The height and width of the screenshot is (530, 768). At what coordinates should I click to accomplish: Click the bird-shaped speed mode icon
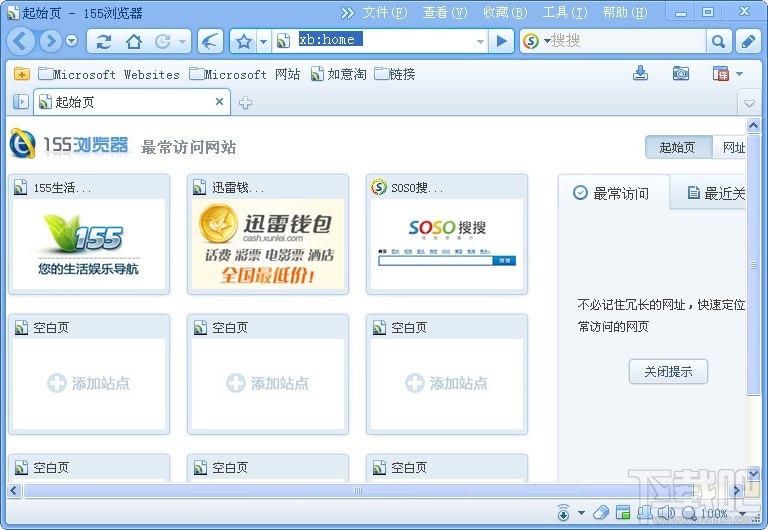(x=210, y=41)
